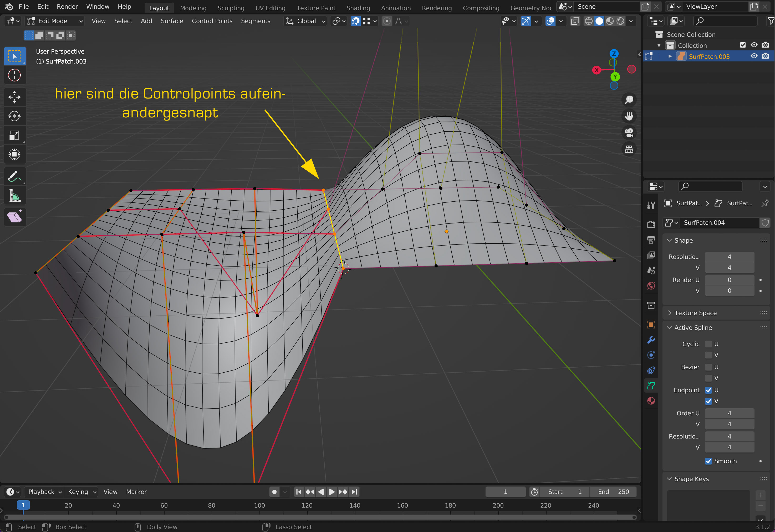Viewport: 775px width, 532px height.
Task: Open the Modifier properties wrench tab
Action: coord(651,340)
